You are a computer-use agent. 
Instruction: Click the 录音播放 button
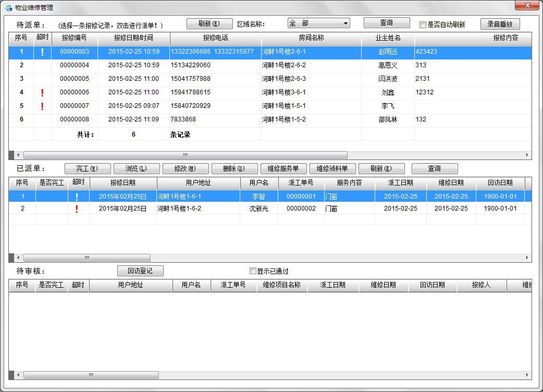tap(500, 24)
